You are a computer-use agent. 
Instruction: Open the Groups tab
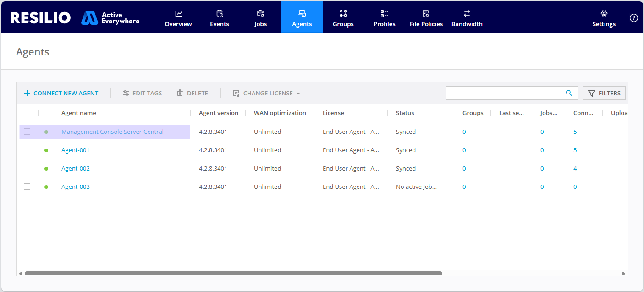coord(343,18)
